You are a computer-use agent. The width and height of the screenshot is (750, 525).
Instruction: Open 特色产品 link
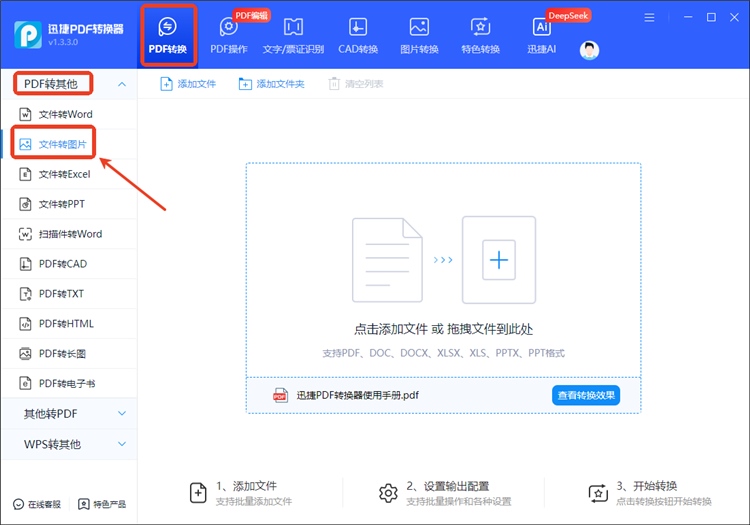tap(102, 504)
